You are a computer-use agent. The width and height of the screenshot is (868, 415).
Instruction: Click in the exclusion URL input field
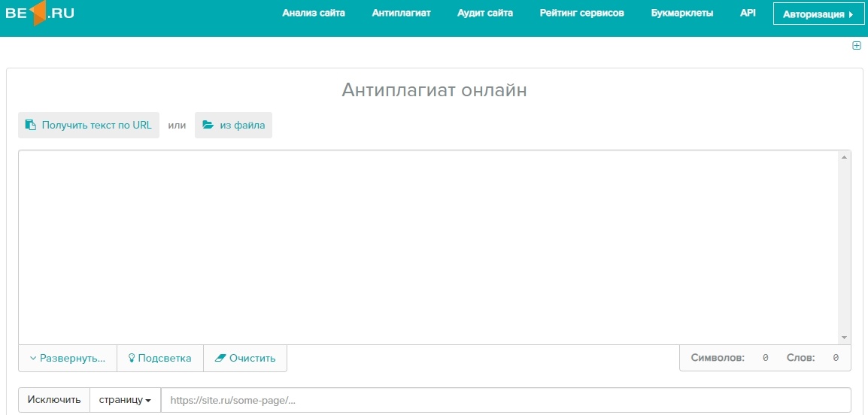tap(505, 401)
